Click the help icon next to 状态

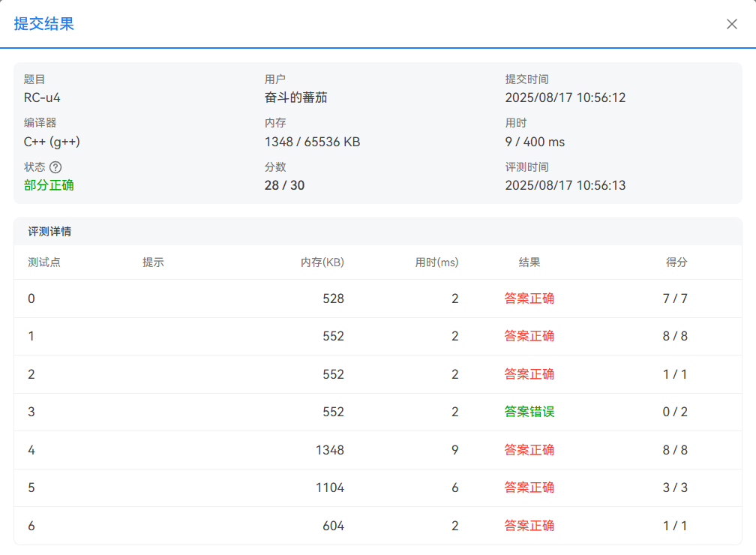tap(55, 167)
